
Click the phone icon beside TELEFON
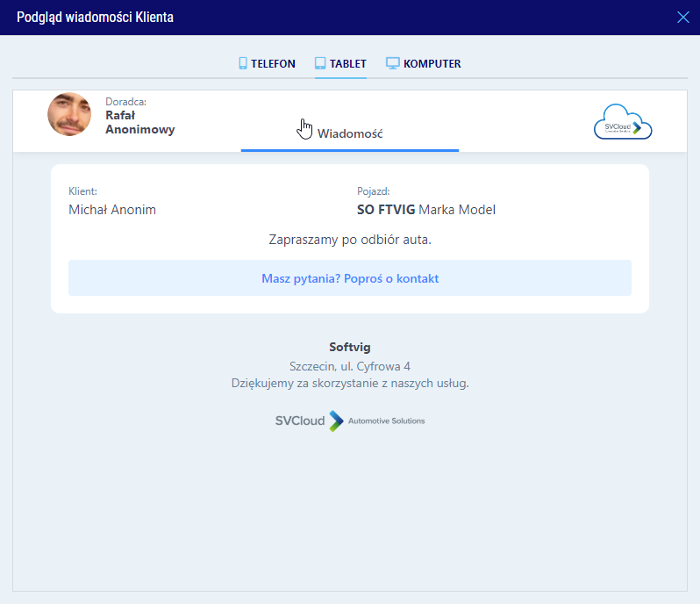coord(243,64)
